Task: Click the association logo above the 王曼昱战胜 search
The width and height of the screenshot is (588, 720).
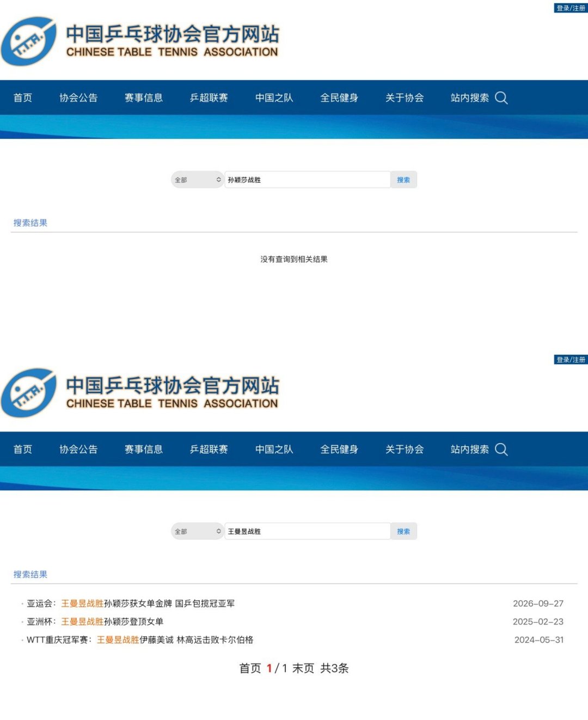Action: 29,393
